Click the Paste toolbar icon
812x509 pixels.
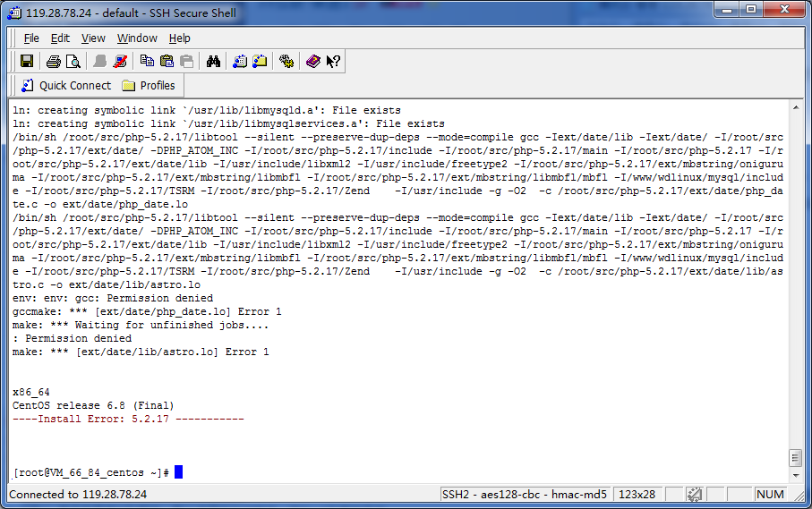167,62
